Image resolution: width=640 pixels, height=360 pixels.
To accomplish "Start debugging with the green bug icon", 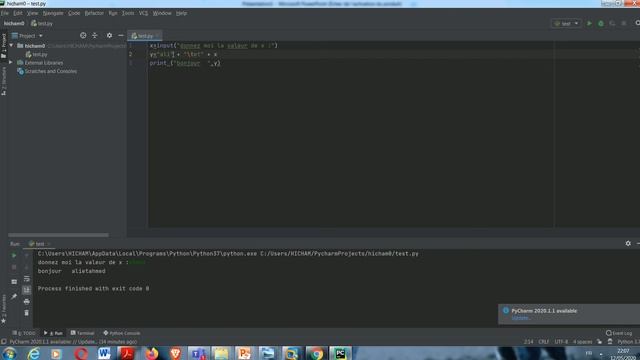I will pyautogui.click(x=601, y=24).
